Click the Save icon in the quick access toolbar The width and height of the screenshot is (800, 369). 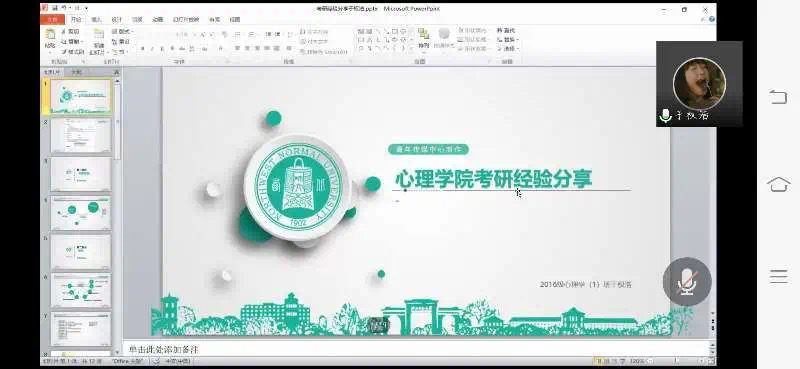coord(54,8)
